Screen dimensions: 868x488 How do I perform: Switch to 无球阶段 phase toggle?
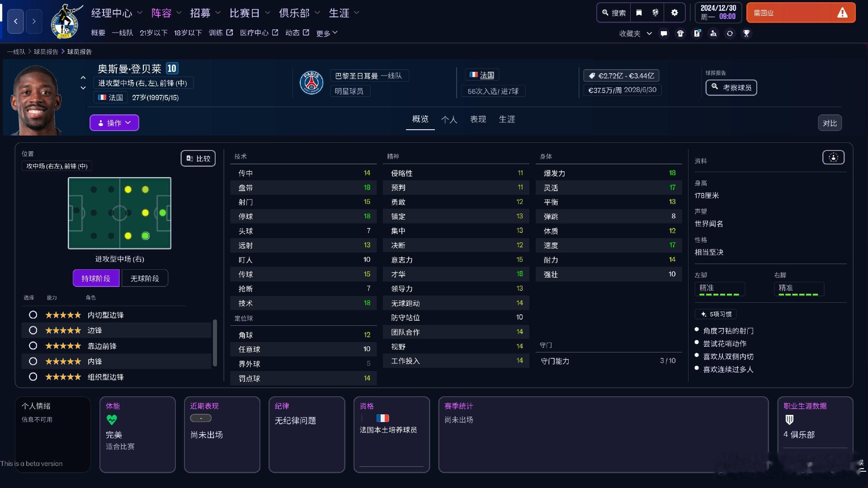[145, 278]
